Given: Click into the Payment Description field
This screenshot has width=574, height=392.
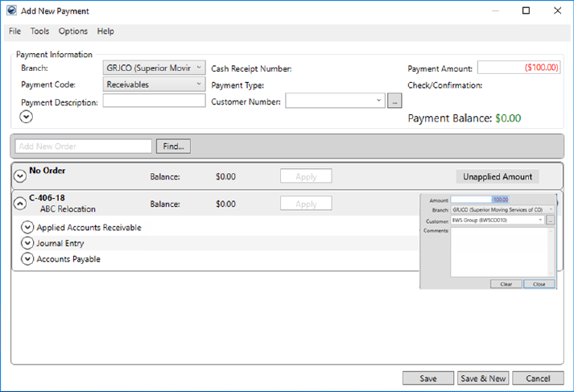Looking at the screenshot, I should 154,101.
